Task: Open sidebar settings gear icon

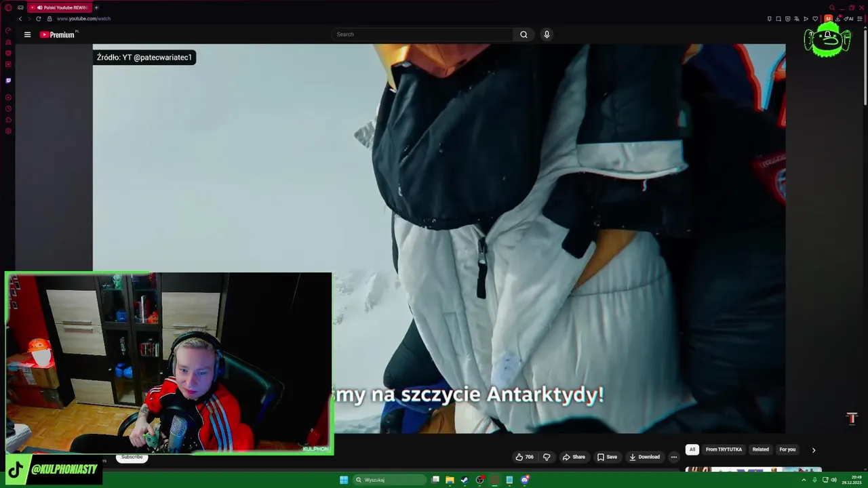Action: [x=8, y=131]
